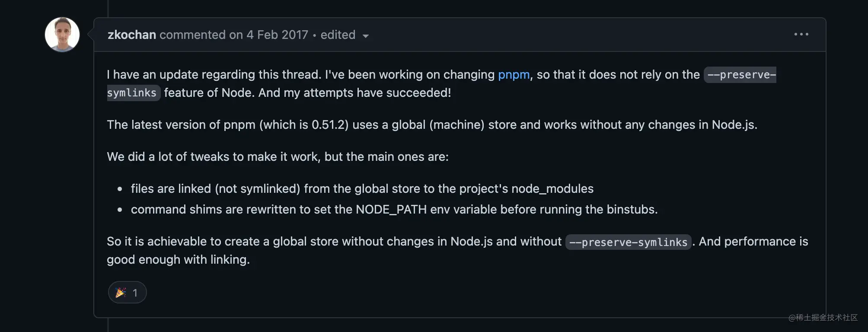
Task: Expand the edited history caret arrow
Action: point(366,36)
